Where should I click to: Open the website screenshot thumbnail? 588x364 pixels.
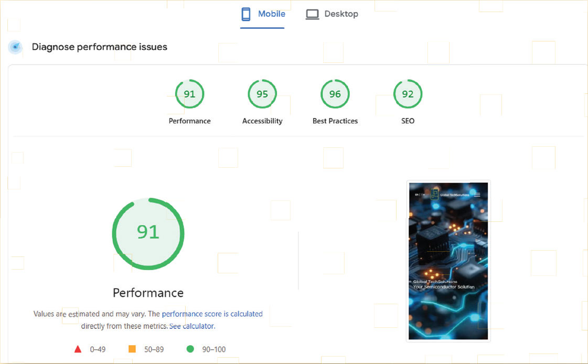click(448, 261)
